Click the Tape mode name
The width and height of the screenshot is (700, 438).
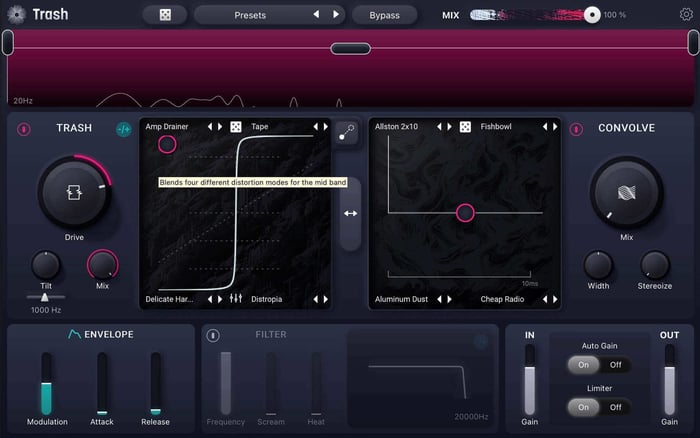tap(259, 127)
